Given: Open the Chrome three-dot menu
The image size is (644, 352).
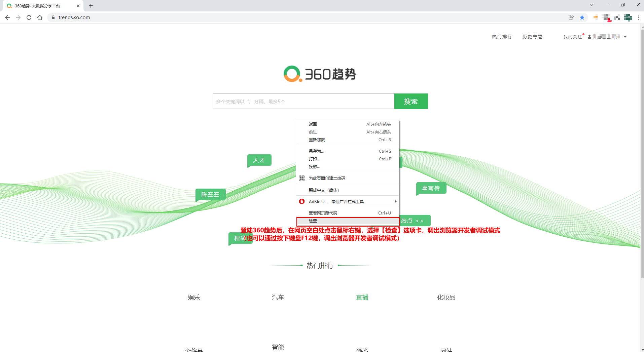Looking at the screenshot, I should 639,17.
